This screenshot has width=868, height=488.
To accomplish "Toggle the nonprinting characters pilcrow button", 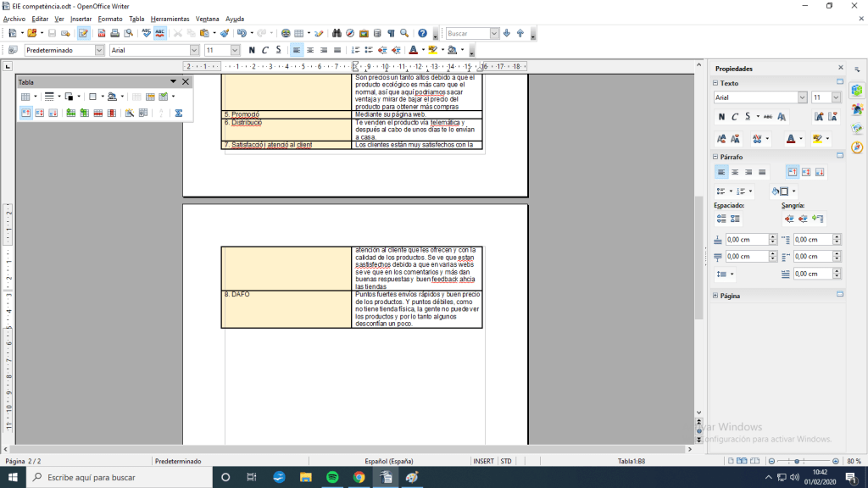I will (x=391, y=33).
